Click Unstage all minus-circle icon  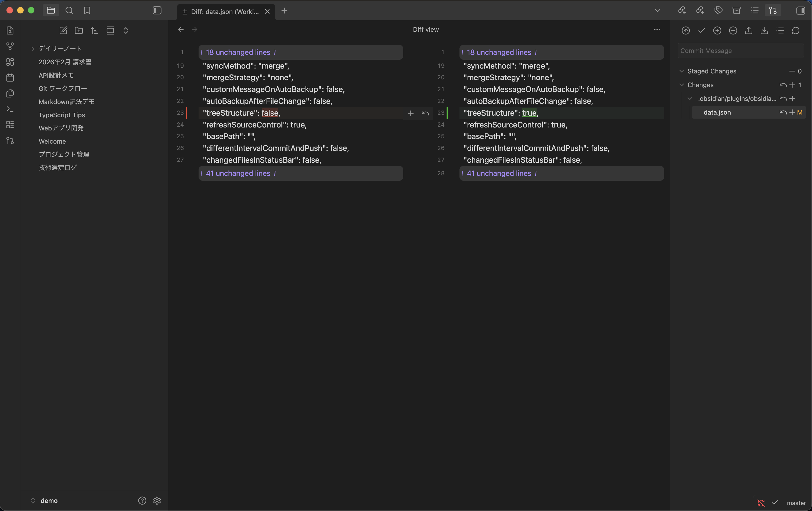pos(733,31)
